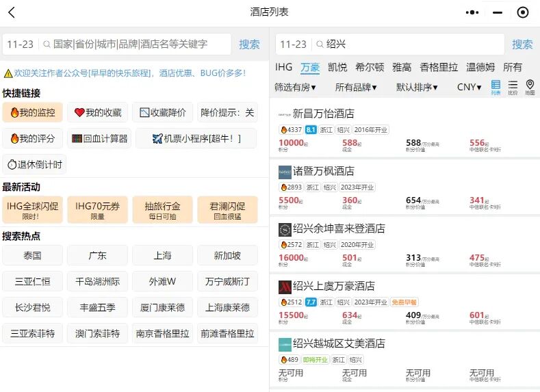The width and height of the screenshot is (540, 392).
Task: Click 搜索 in the left panel
Action: pyautogui.click(x=249, y=44)
